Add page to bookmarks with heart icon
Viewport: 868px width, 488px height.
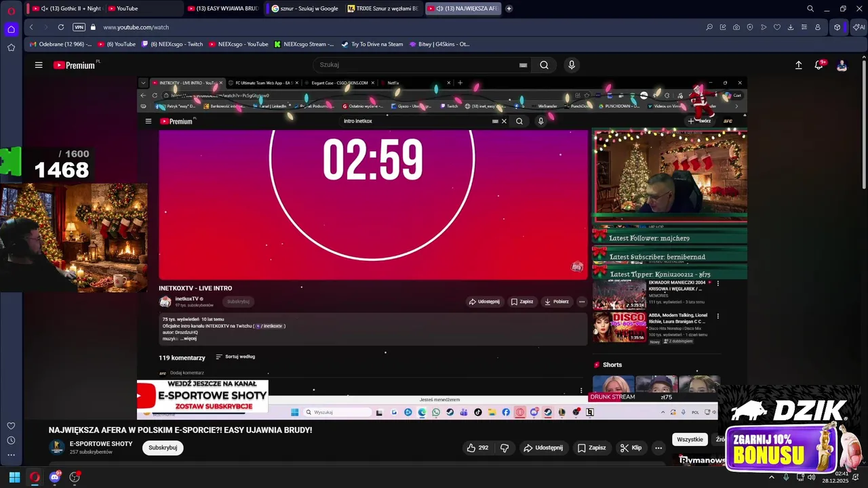(777, 27)
